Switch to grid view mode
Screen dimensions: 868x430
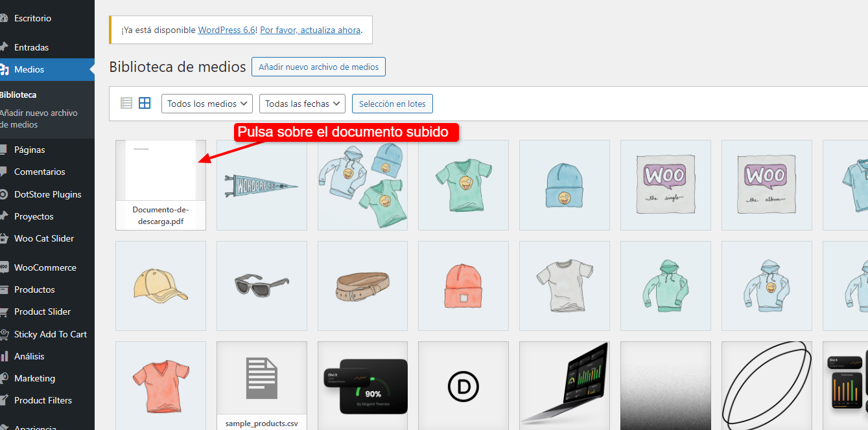pyautogui.click(x=145, y=103)
